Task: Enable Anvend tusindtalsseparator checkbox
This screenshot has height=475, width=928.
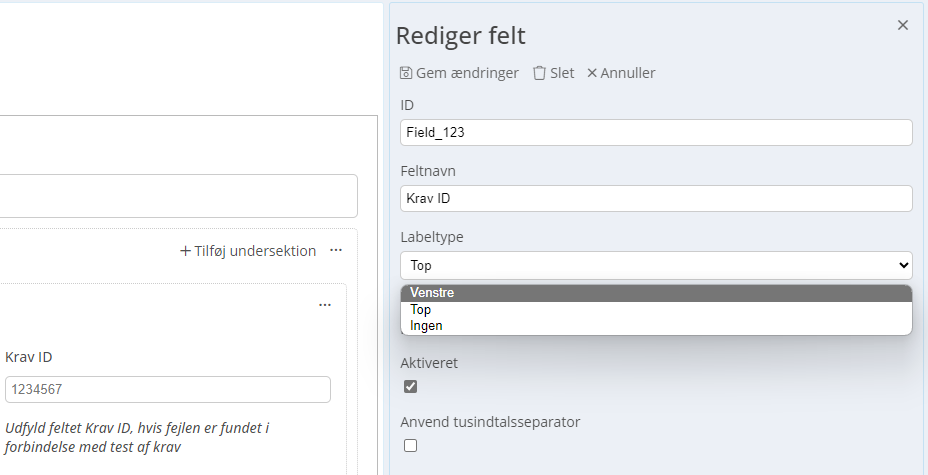Action: tap(410, 445)
